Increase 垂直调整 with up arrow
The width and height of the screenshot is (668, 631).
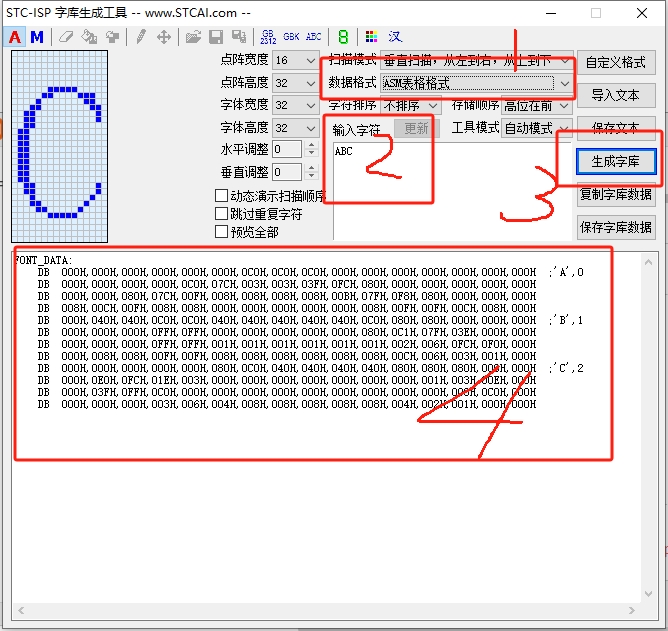[312, 167]
